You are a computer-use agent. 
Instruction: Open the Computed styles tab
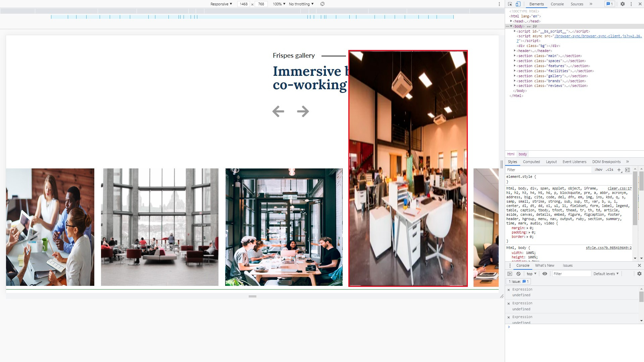click(531, 162)
